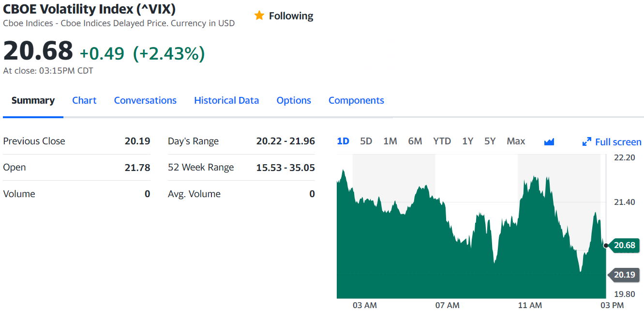Image resolution: width=644 pixels, height=311 pixels.
Task: Click the 03 PM time axis label
Action: (x=612, y=305)
